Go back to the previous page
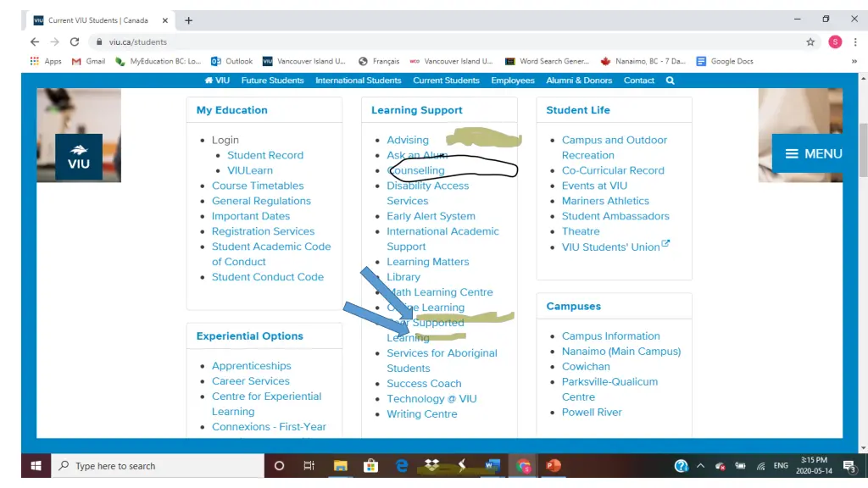 pyautogui.click(x=35, y=42)
